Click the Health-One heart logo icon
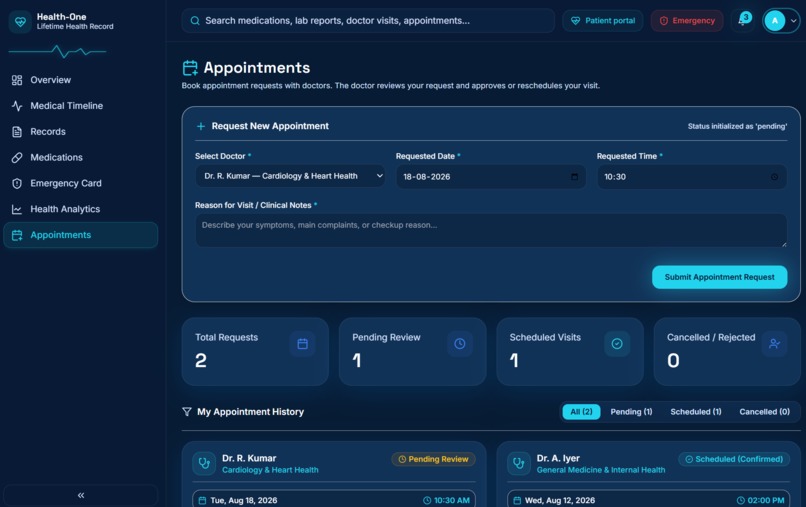The width and height of the screenshot is (806, 507). (x=20, y=22)
